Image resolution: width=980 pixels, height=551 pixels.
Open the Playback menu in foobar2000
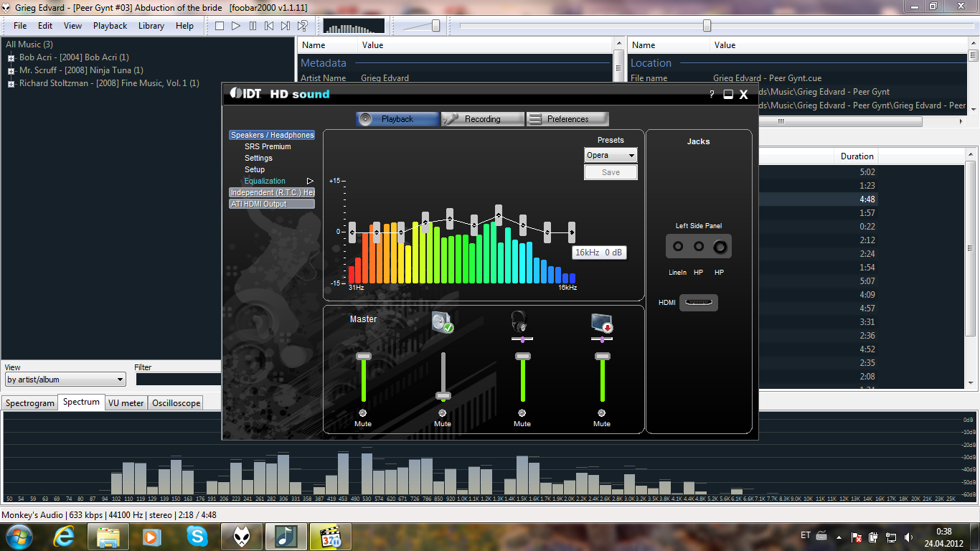point(110,26)
